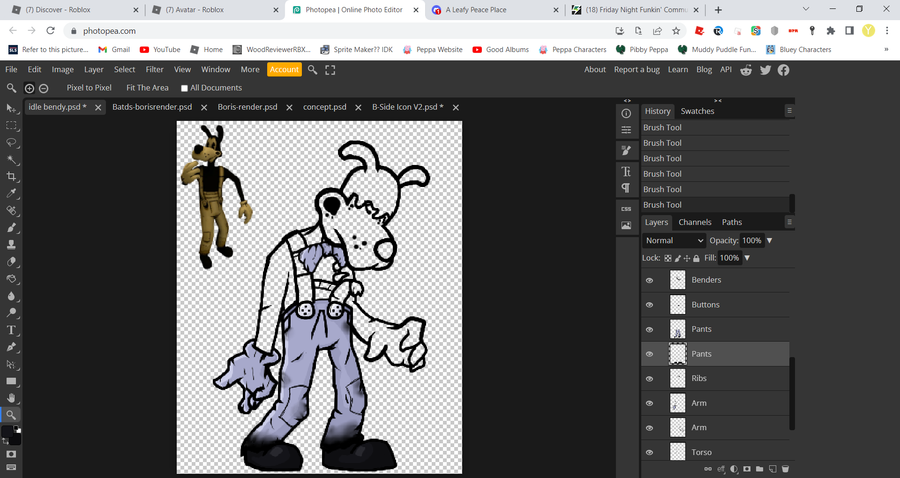
Task: Toggle lock position cross icon
Action: pyautogui.click(x=686, y=258)
